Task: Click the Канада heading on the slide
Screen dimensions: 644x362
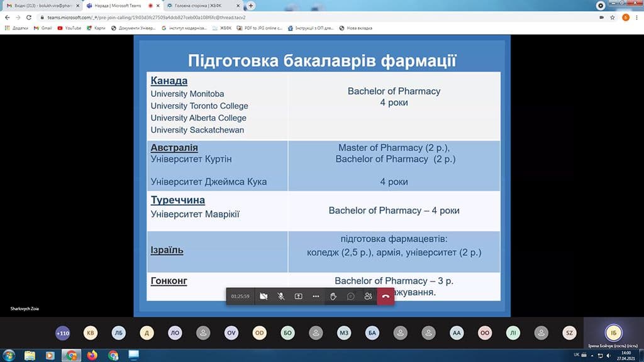Action: 169,80
